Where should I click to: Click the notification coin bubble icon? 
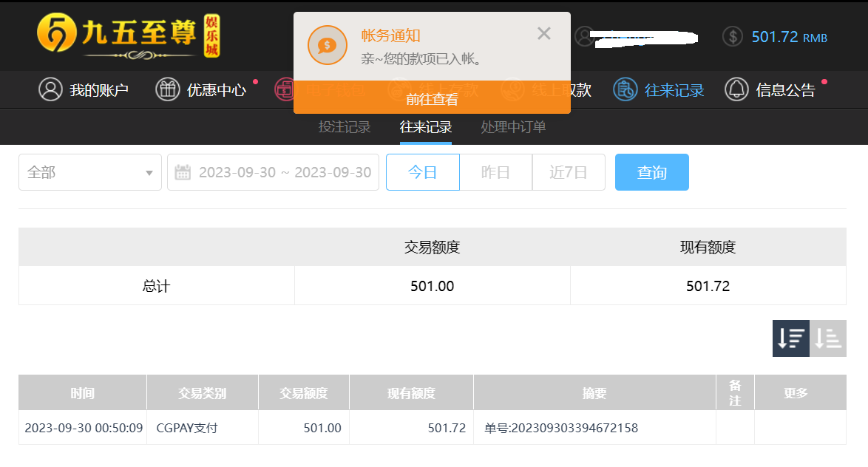pos(327,45)
